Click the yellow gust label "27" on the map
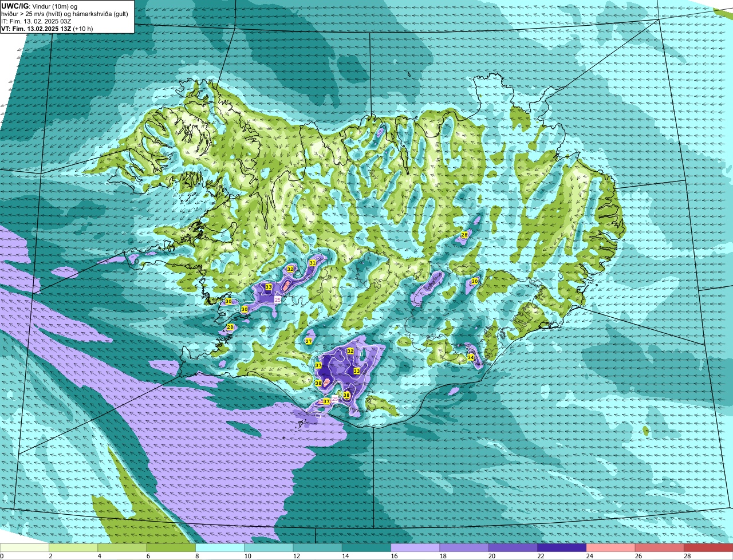Image resolution: width=733 pixels, height=560 pixels. click(x=308, y=341)
